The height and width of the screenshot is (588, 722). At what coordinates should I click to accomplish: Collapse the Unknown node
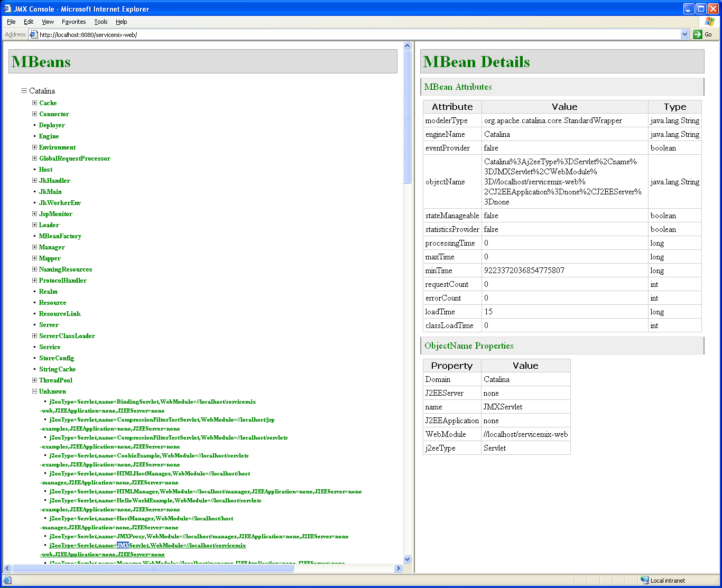(x=34, y=391)
